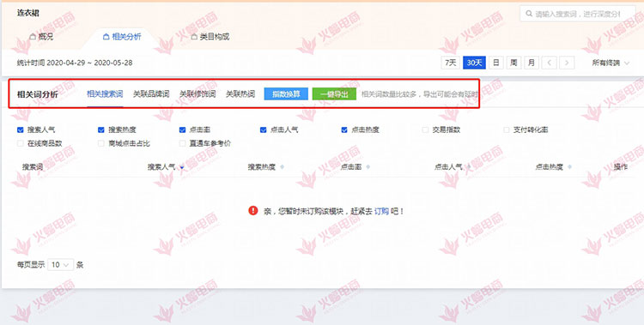Click the 搜索热度 column sort icon

[282, 167]
